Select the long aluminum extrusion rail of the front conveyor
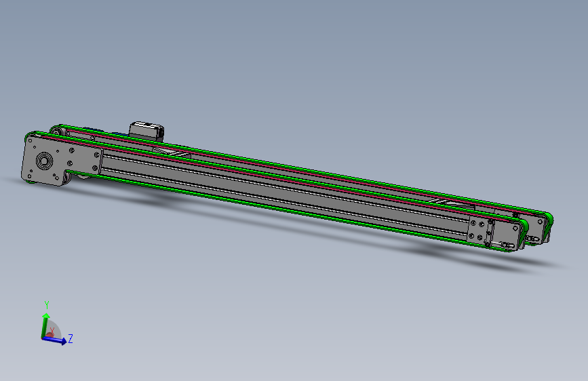The height and width of the screenshot is (381, 588). [284, 191]
